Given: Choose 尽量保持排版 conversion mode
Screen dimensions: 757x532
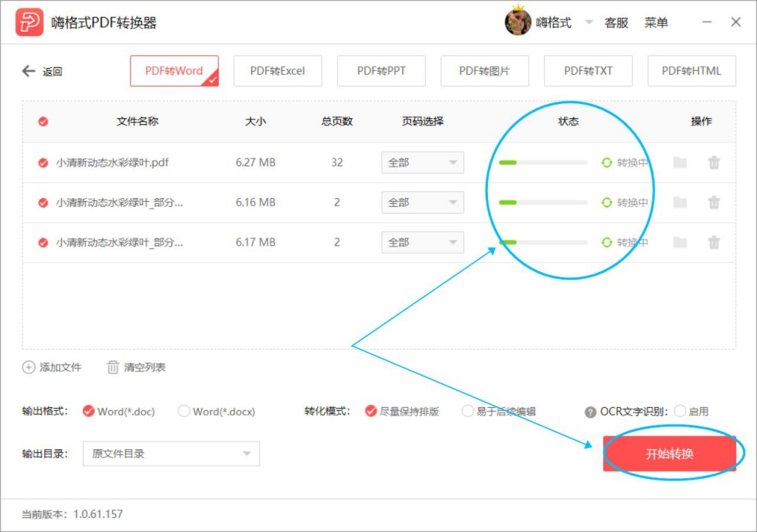Looking at the screenshot, I should [x=371, y=411].
